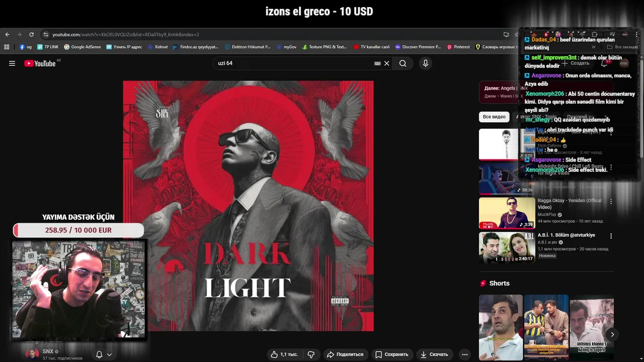Open more actions ellipsis below video
The width and height of the screenshot is (644, 362).
(465, 354)
